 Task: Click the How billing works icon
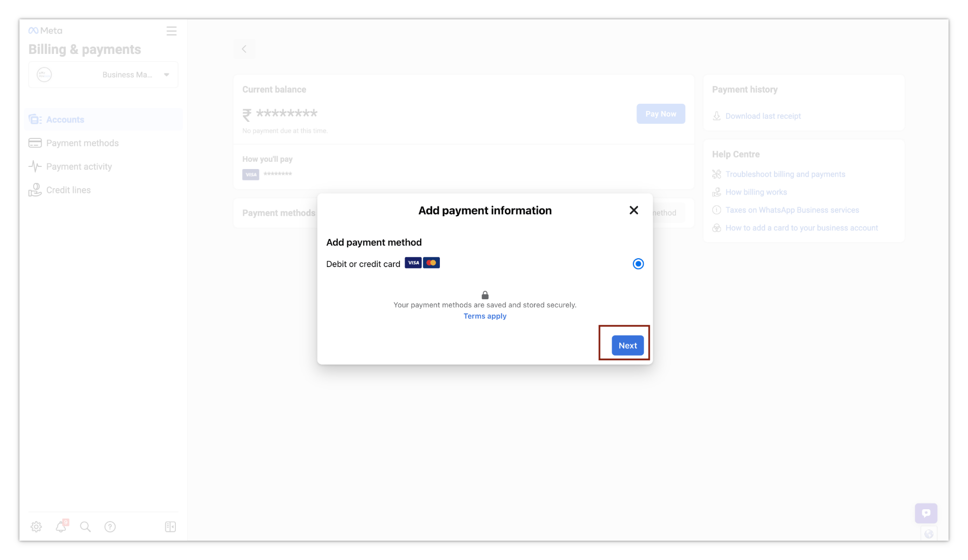[716, 192]
